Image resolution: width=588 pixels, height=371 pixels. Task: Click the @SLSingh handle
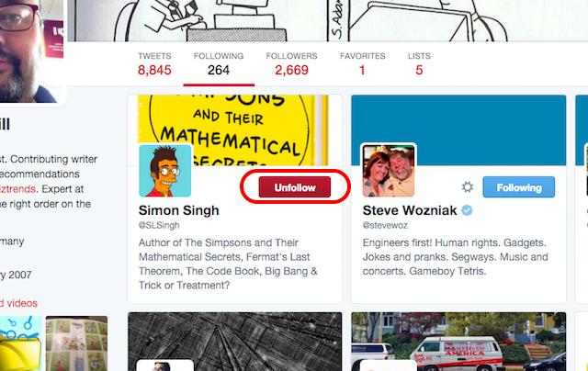pos(159,224)
